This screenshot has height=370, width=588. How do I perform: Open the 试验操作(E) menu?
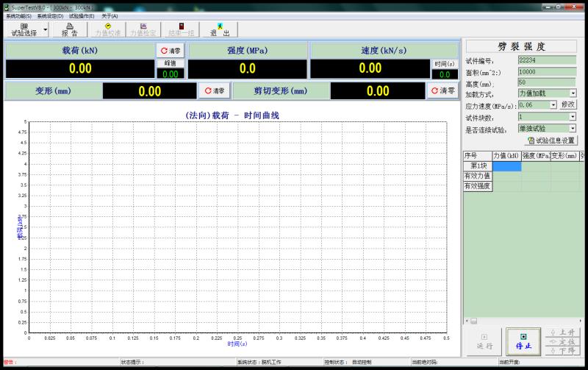click(82, 15)
